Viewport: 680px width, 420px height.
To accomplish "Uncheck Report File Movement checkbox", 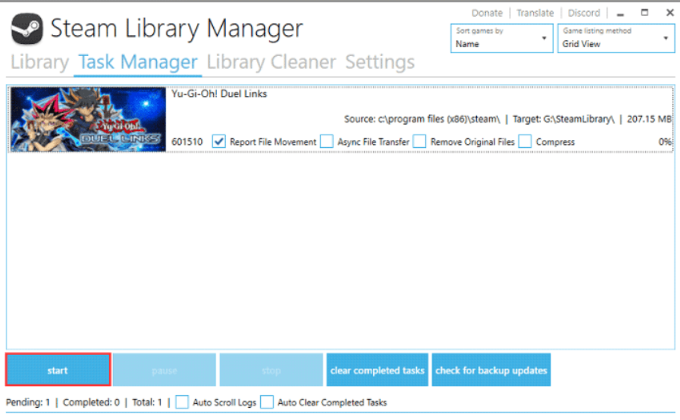I will 219,141.
